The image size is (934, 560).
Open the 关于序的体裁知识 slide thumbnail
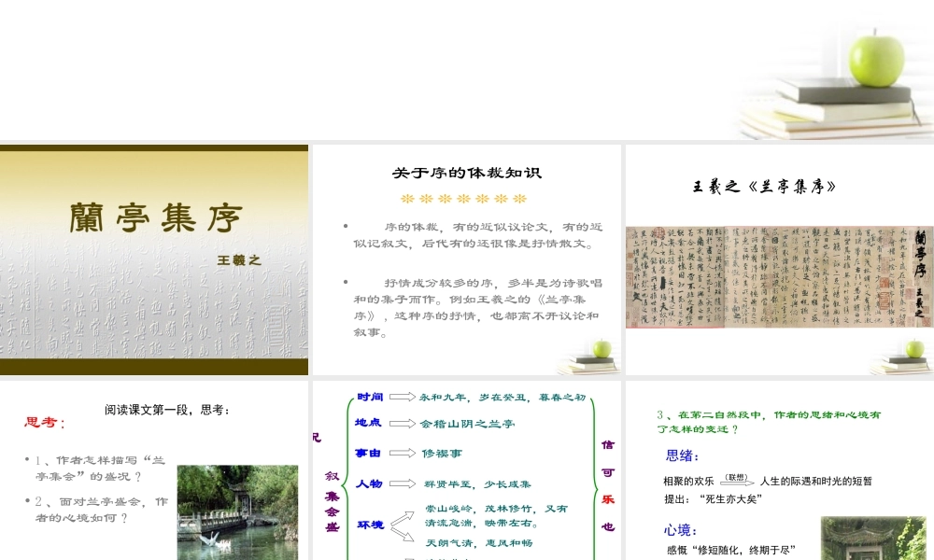[x=466, y=259]
